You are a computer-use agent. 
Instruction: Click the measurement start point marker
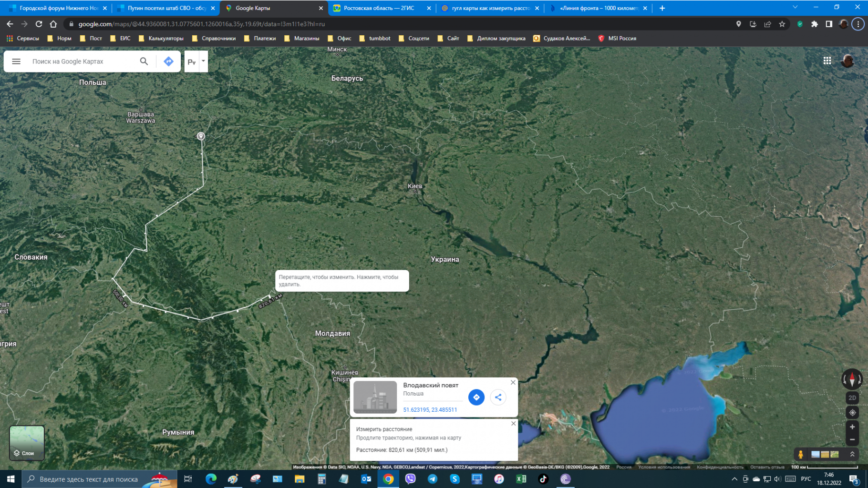click(201, 136)
